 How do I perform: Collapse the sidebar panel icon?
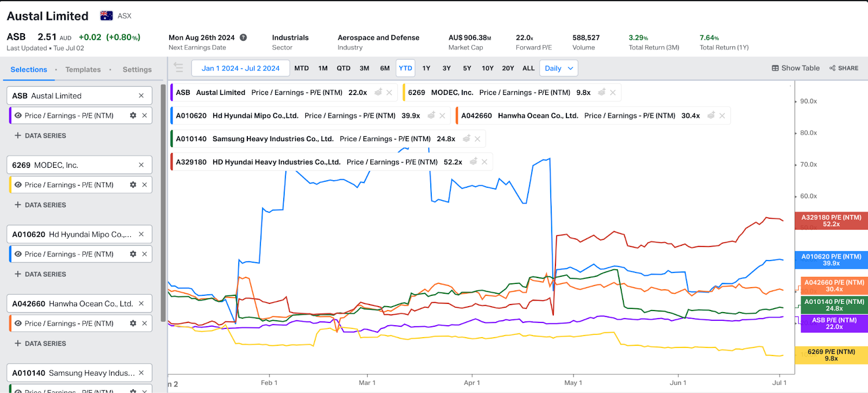click(x=178, y=68)
